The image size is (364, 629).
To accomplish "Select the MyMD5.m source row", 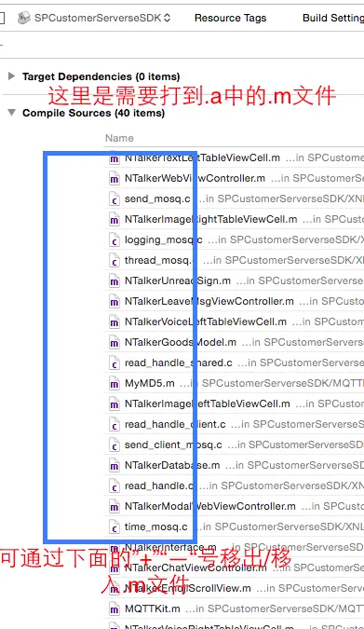I will (234, 383).
